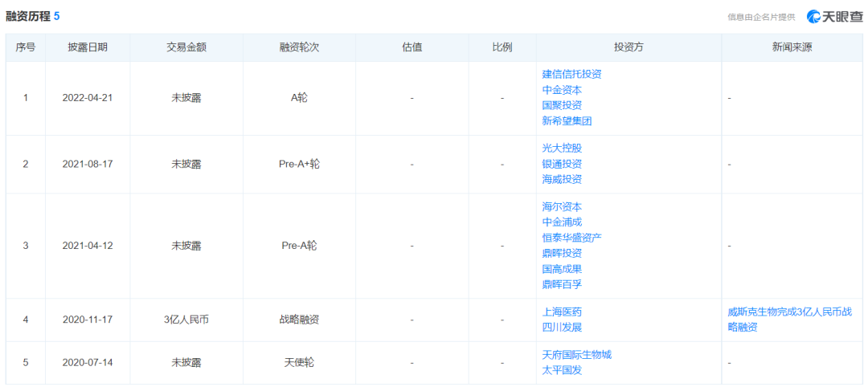Select 海威投资 investor link

click(562, 179)
